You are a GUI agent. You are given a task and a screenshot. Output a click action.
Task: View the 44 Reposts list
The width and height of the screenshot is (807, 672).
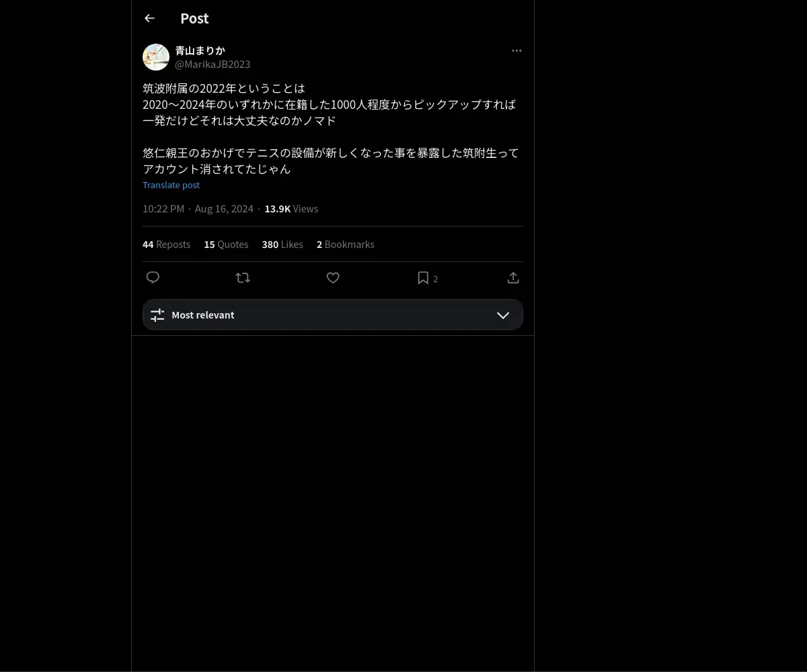click(x=166, y=245)
